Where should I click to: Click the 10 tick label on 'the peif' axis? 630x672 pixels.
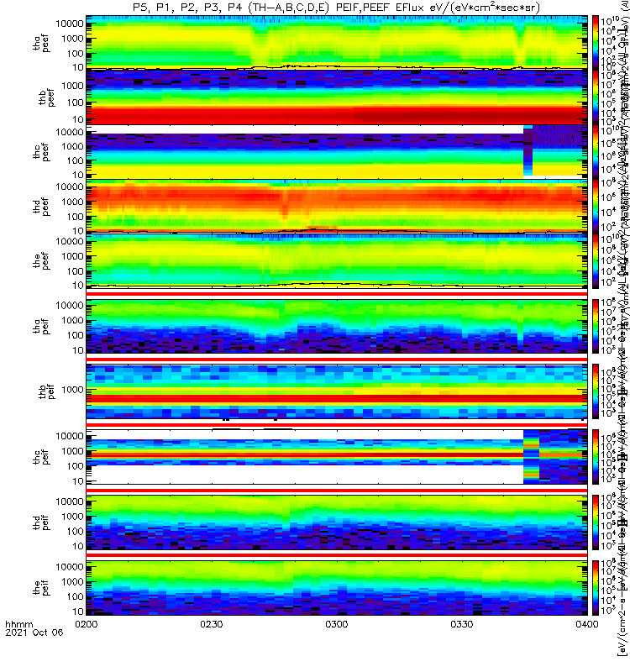[77, 612]
